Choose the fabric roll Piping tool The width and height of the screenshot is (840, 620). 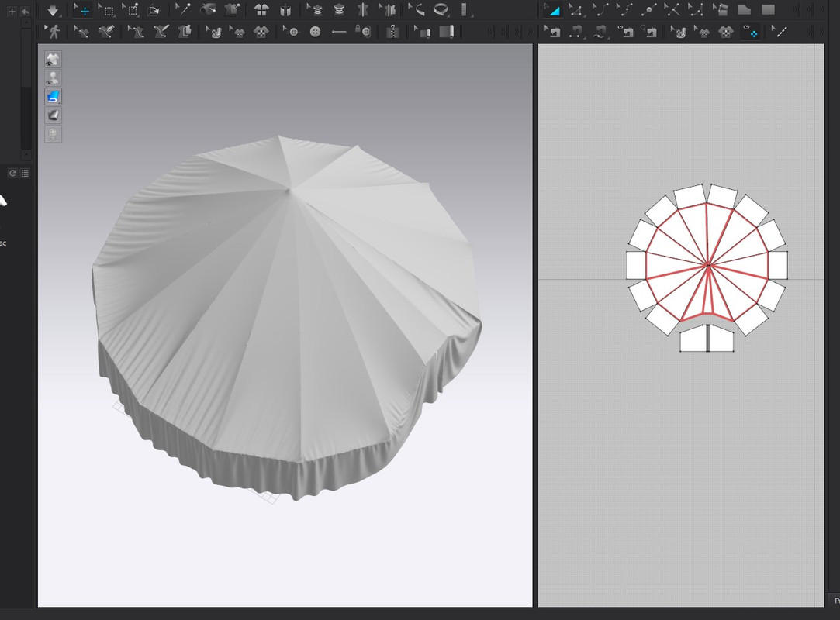tap(446, 32)
